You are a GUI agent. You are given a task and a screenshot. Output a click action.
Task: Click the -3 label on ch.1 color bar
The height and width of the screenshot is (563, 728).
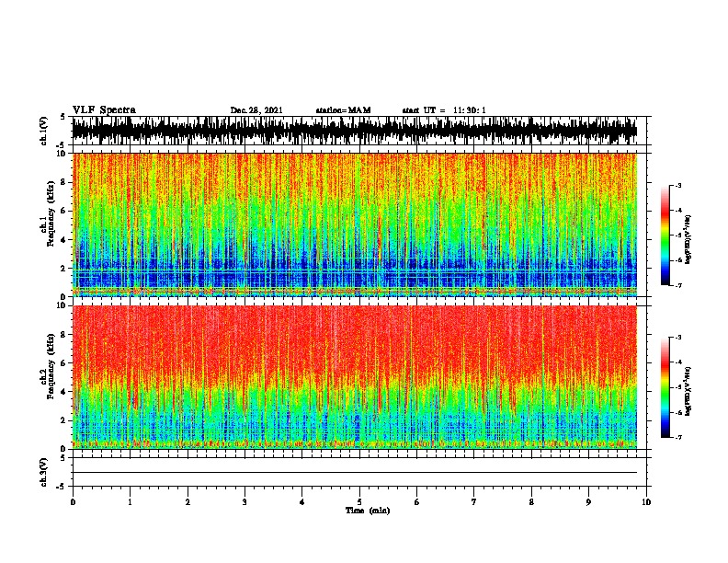pos(677,186)
